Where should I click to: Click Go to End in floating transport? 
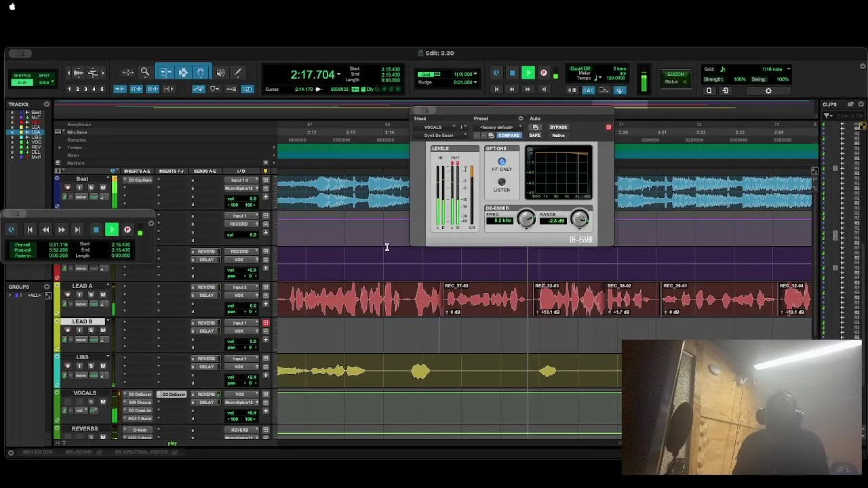(77, 230)
